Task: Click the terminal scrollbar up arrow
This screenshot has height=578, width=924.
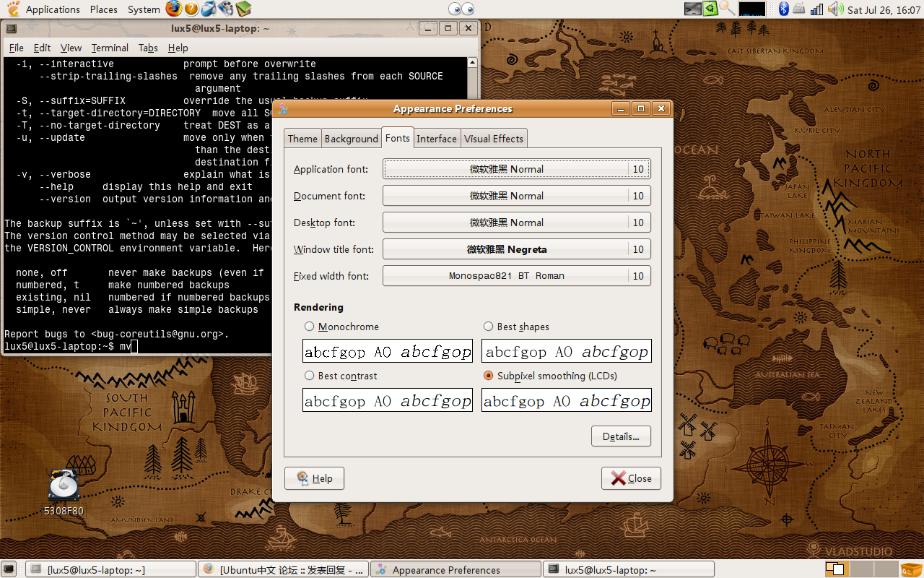Action: coord(472,63)
